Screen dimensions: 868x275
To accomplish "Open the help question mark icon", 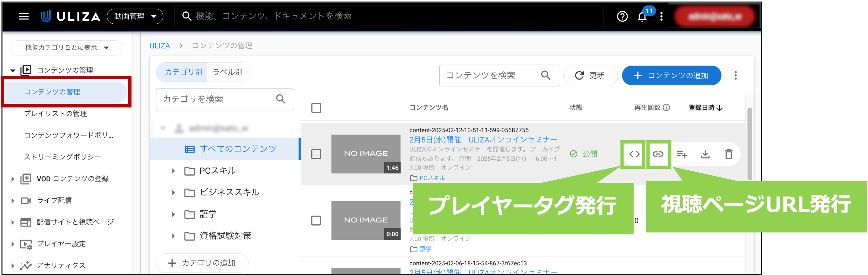I will 622,16.
